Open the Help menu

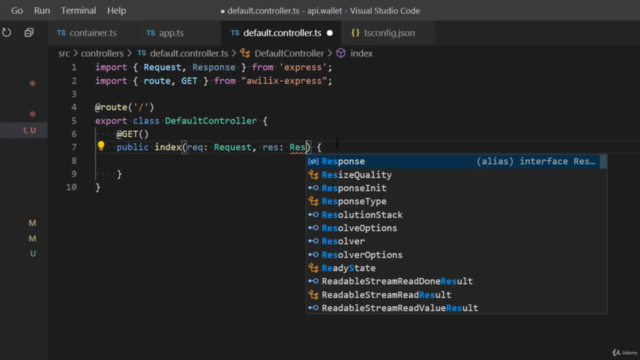point(116,11)
